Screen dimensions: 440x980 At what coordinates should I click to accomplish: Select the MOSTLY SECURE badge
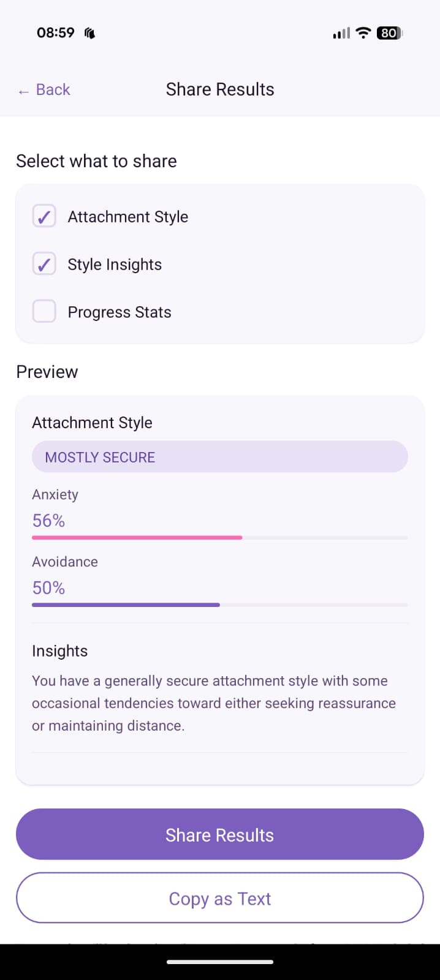pyautogui.click(x=219, y=456)
